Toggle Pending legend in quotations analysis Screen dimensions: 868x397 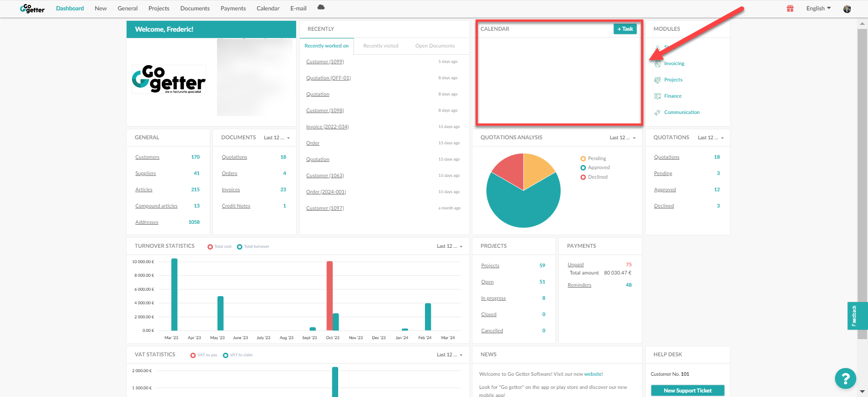tap(593, 159)
